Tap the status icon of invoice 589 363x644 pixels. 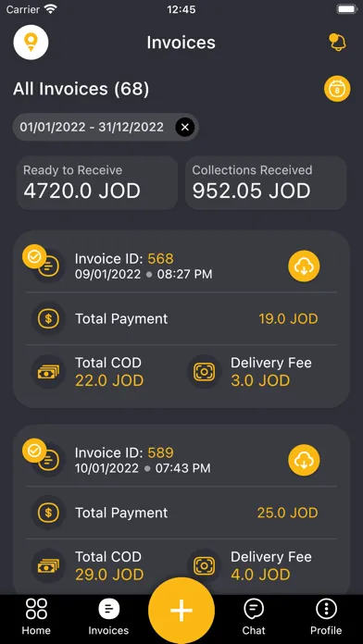pyautogui.click(x=43, y=457)
